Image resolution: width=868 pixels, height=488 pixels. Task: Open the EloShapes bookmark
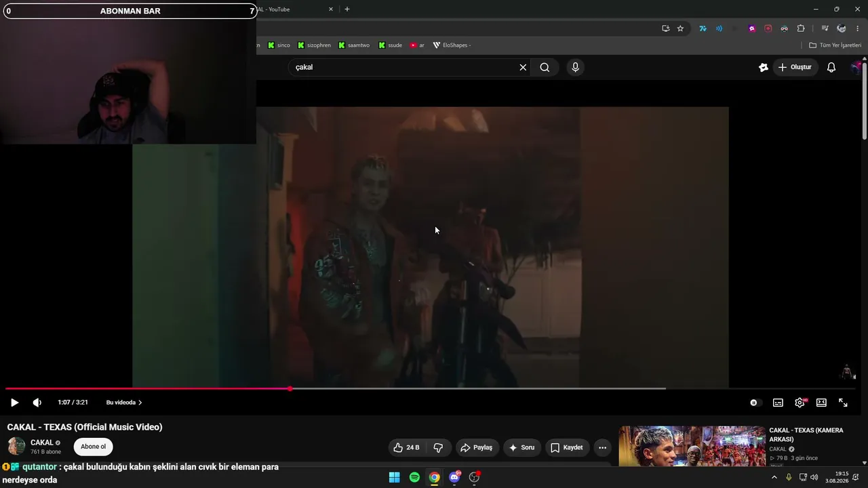[452, 45]
